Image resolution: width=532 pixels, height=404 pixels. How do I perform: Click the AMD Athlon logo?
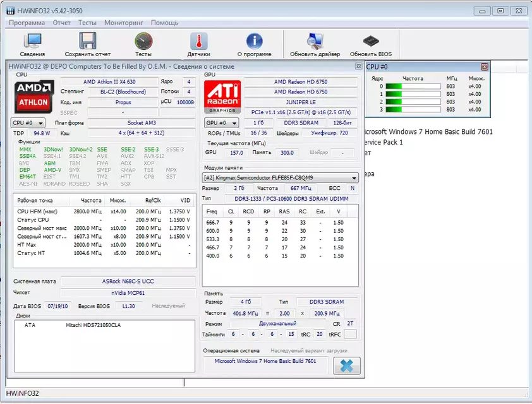[x=33, y=96]
